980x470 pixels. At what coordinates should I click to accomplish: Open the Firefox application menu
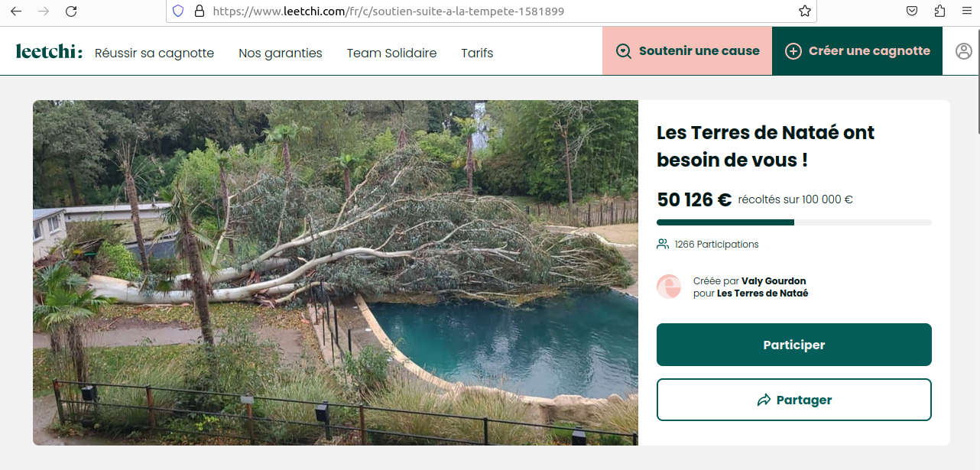(967, 11)
